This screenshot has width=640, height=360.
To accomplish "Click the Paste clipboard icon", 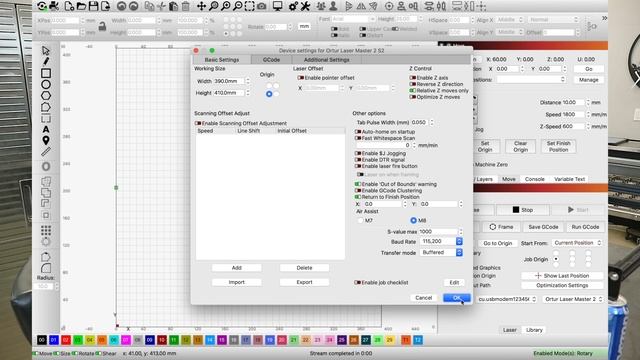I will point(173,6).
